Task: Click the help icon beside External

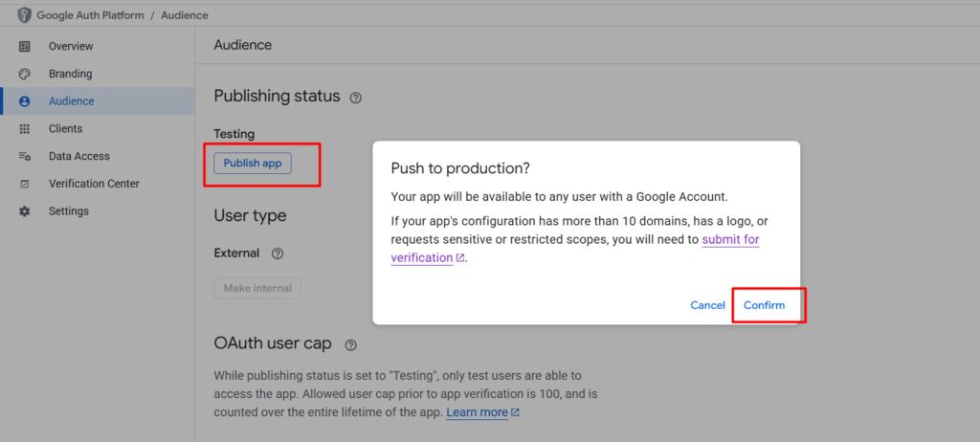Action: [x=278, y=254]
